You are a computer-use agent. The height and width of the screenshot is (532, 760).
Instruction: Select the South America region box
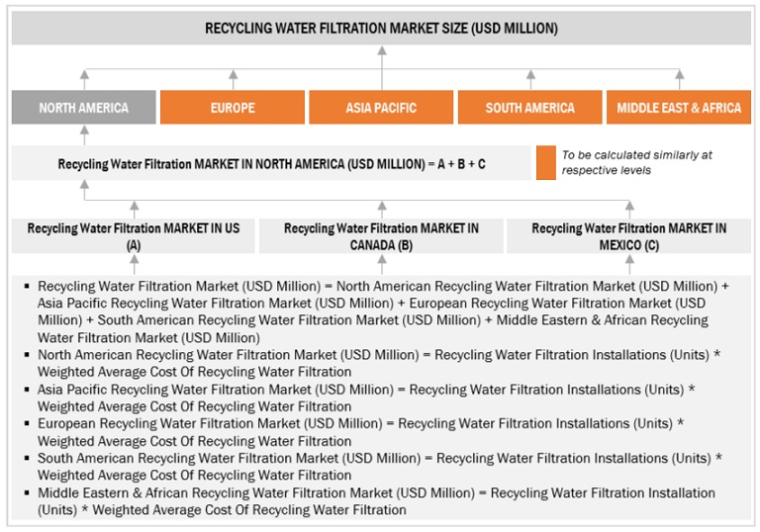530,108
